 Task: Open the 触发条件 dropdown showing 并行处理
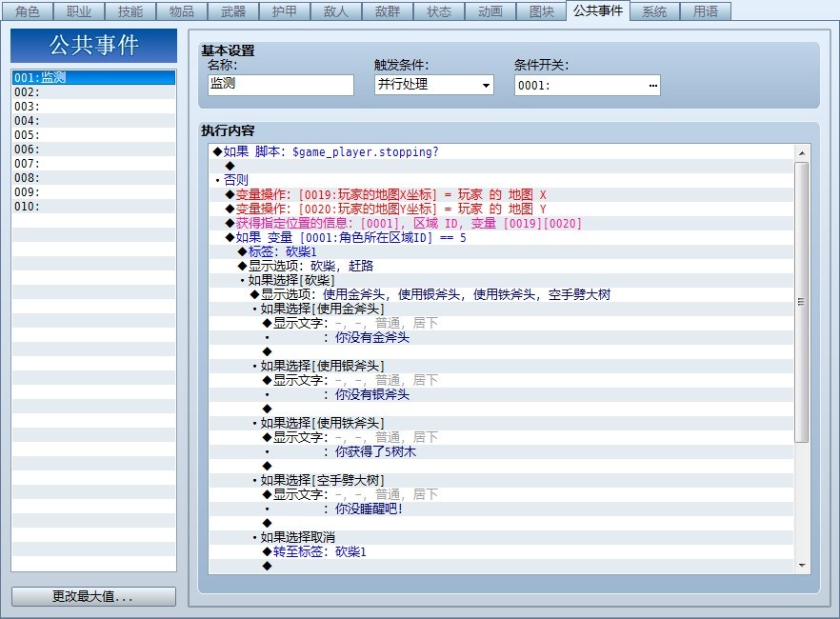point(434,85)
